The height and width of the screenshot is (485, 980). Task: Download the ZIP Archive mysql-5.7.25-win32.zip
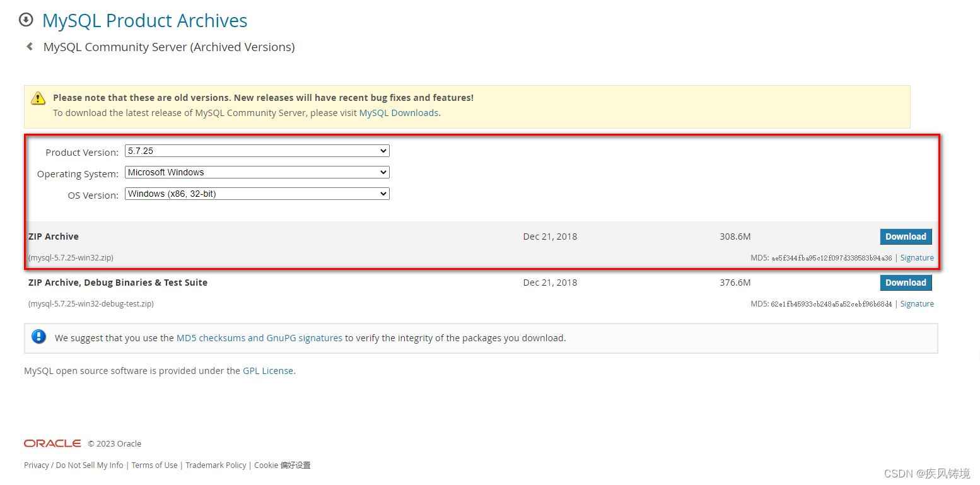pos(906,237)
